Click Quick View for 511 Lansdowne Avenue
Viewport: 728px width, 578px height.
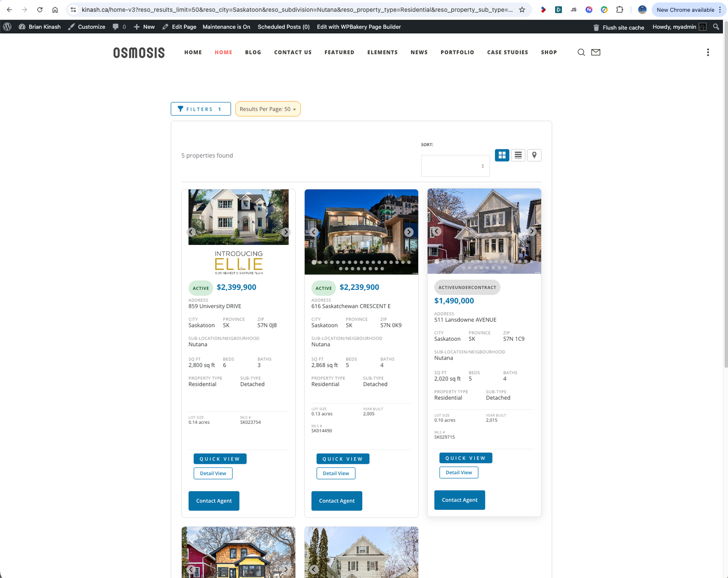click(465, 458)
